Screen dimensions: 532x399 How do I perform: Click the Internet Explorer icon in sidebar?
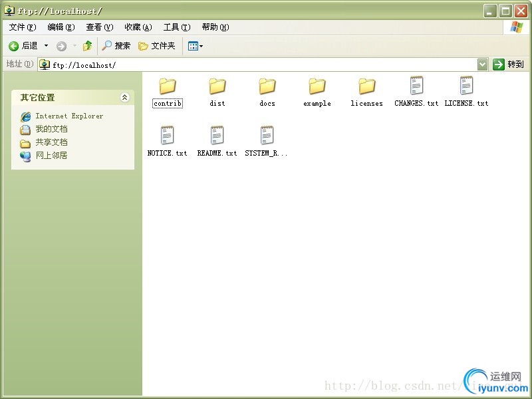[x=25, y=117]
